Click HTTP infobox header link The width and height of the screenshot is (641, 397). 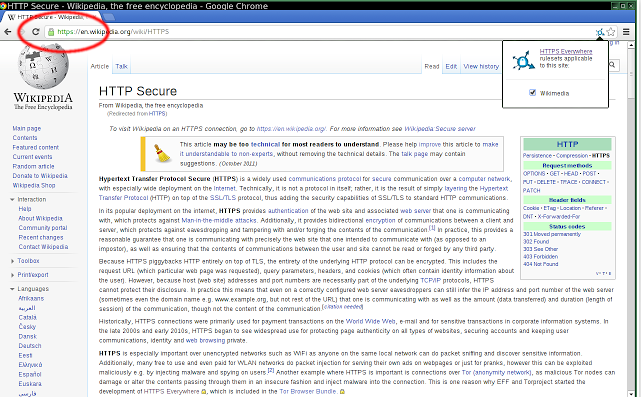click(x=567, y=144)
